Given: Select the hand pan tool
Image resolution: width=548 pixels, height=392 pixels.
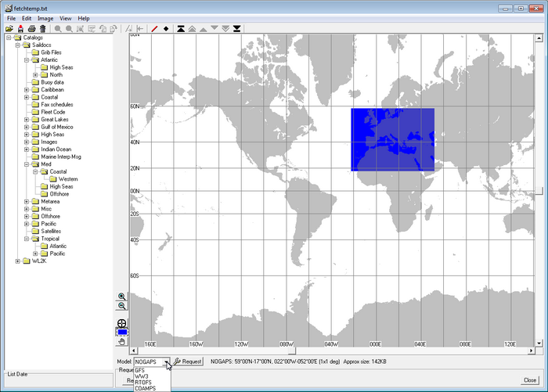Looking at the screenshot, I should tap(121, 341).
